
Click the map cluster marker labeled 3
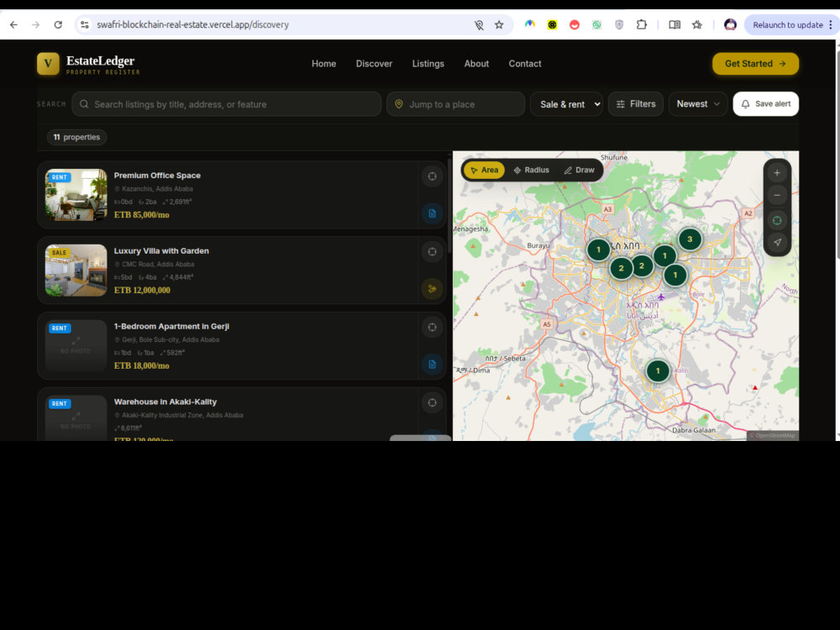(690, 239)
